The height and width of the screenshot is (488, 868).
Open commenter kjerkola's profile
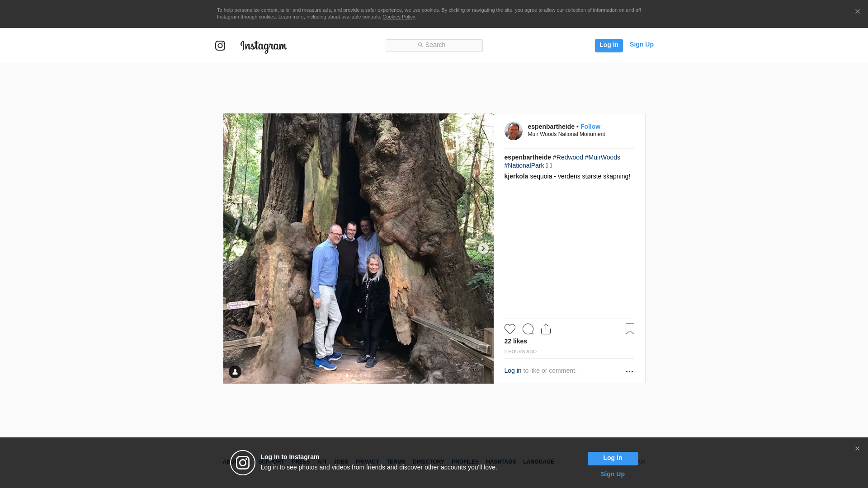tap(516, 176)
